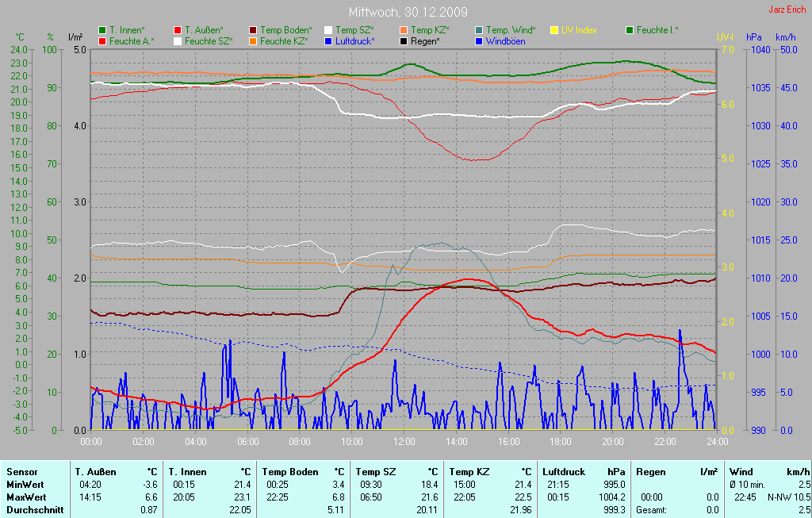Click the green T. Innen legend swatch
Viewport: 812px width, 518px height.
point(103,30)
